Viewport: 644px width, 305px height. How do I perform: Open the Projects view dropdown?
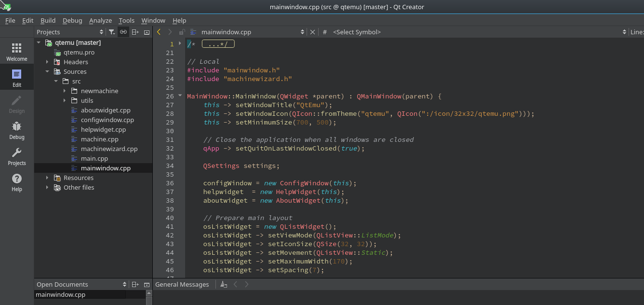tap(101, 32)
